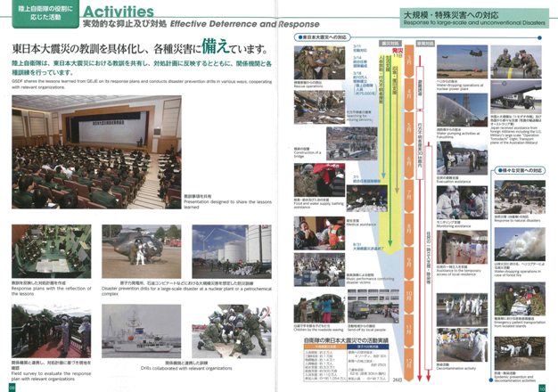Image resolution: width=558 pixels, height=392 pixels.
Task: Click the photo of water spraying on storage tanks
Action: pyautogui.click(x=232, y=251)
